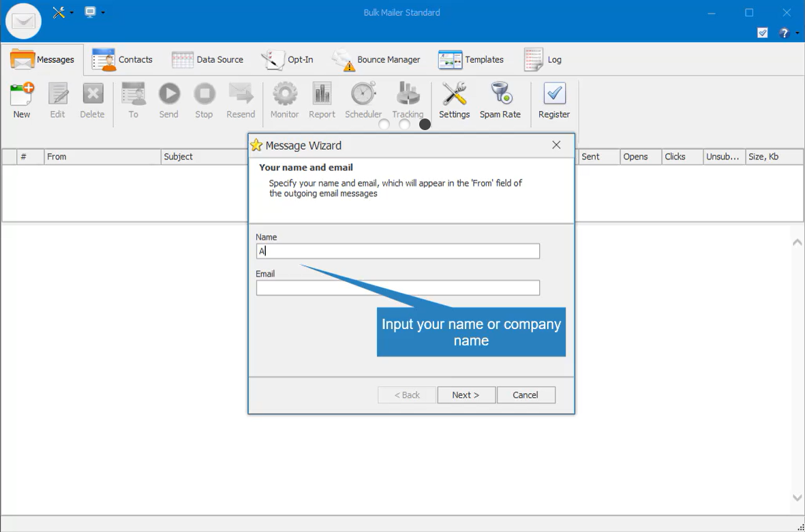Image resolution: width=805 pixels, height=532 pixels.
Task: Click the Send play icon
Action: [168, 95]
